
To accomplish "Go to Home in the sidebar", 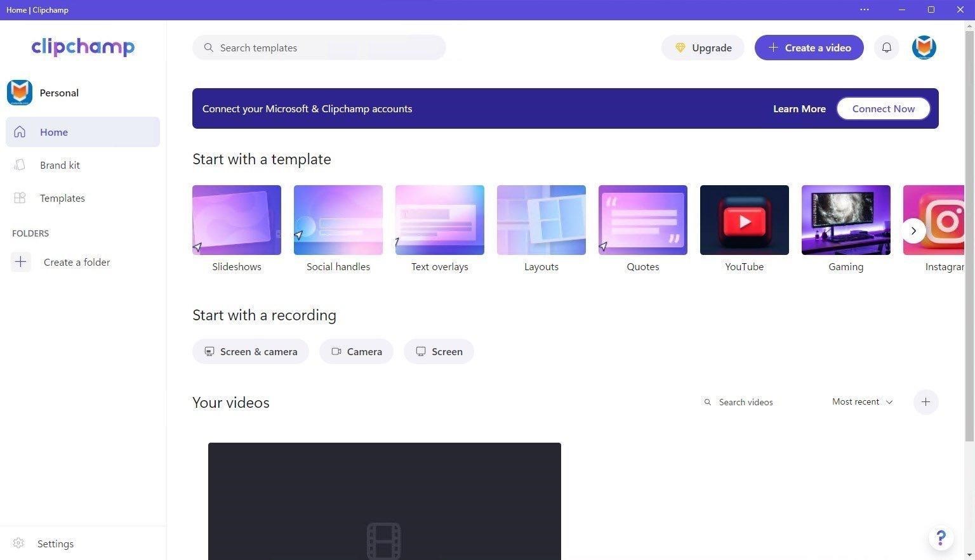I will tap(83, 132).
